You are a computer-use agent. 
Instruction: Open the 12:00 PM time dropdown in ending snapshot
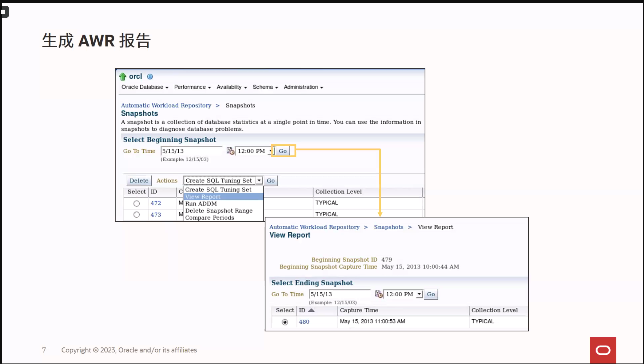403,294
